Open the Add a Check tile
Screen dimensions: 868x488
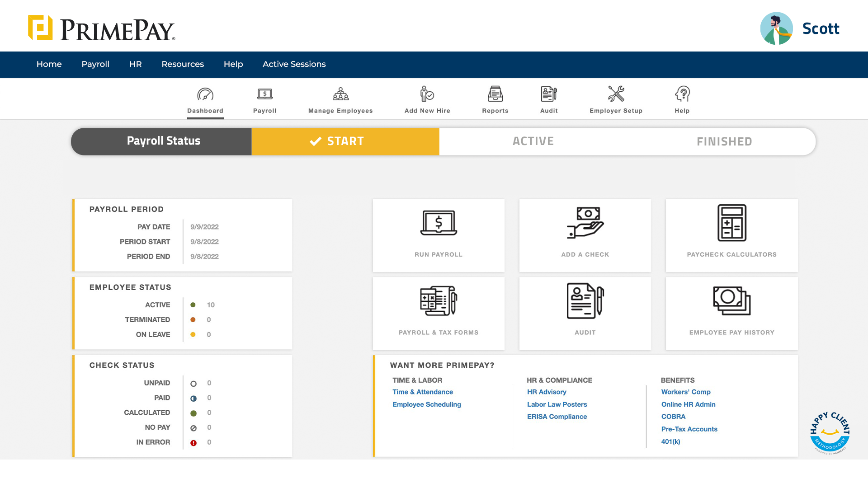click(585, 235)
